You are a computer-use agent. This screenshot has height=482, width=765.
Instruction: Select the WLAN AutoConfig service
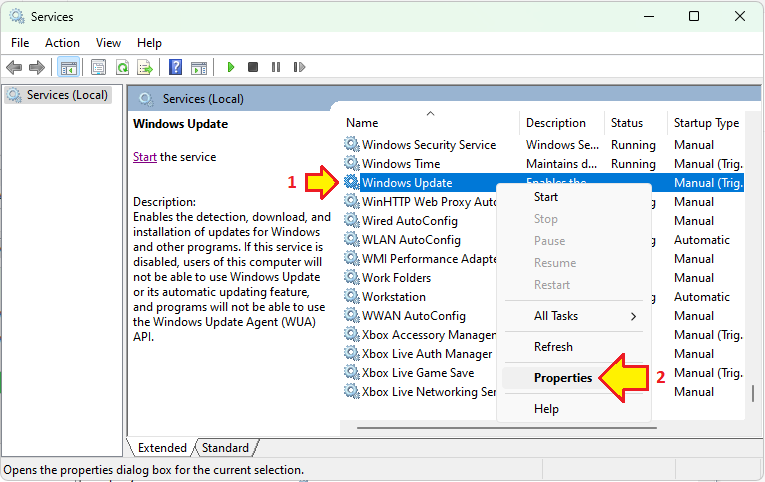point(411,240)
